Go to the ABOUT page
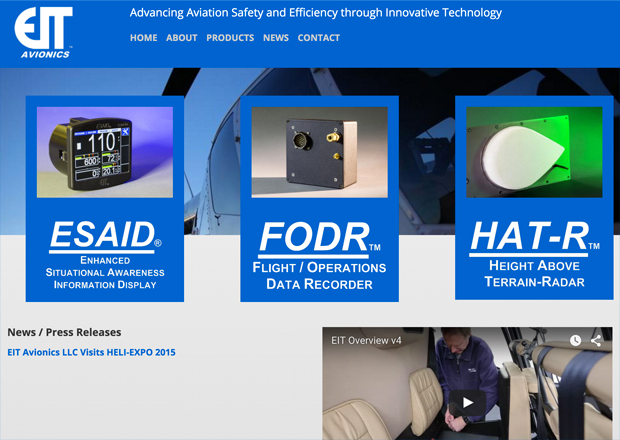The width and height of the screenshot is (620, 440). pyautogui.click(x=181, y=38)
